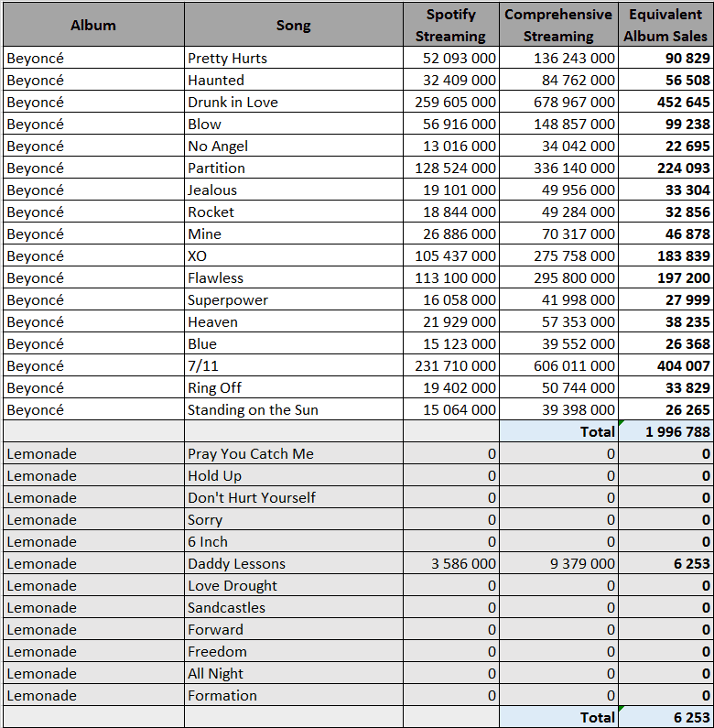This screenshot has width=714, height=728.
Task: Select the Formation song cell
Action: pyautogui.click(x=294, y=695)
